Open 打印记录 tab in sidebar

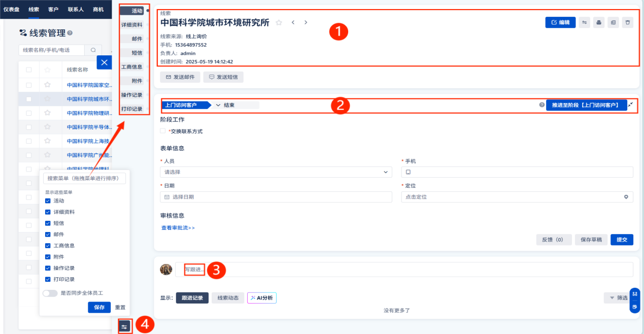pyautogui.click(x=132, y=109)
